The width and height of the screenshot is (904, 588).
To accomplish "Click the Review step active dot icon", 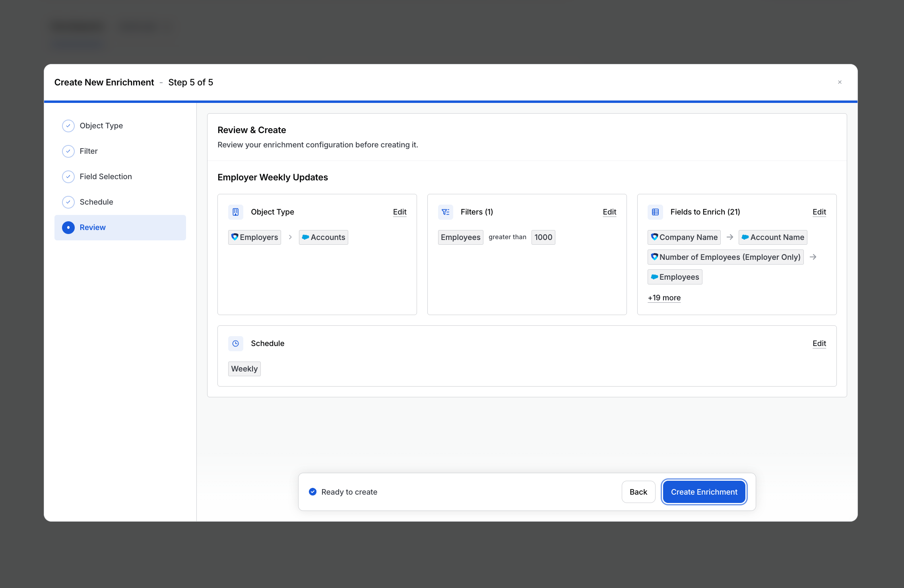I will pyautogui.click(x=68, y=228).
